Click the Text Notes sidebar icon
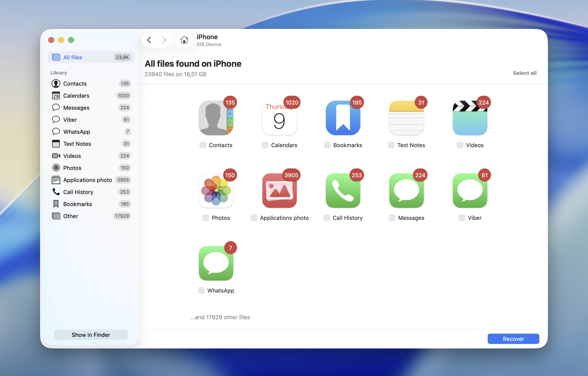Screen dimensions: 588x376 click(56, 144)
